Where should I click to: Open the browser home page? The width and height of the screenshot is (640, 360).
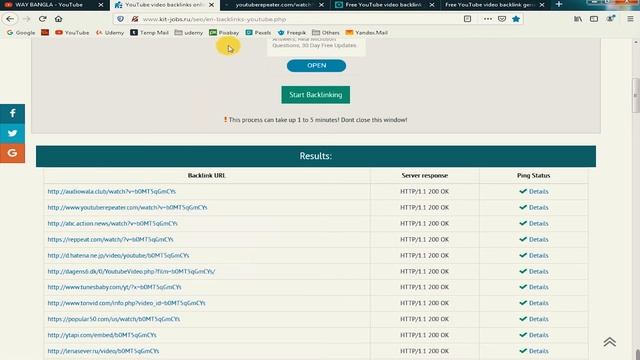coord(58,19)
